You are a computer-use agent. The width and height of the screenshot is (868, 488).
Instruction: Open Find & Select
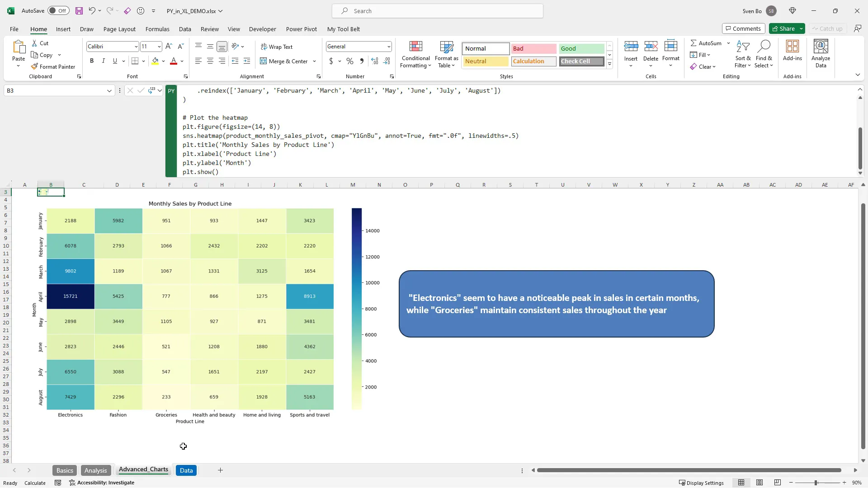click(764, 54)
